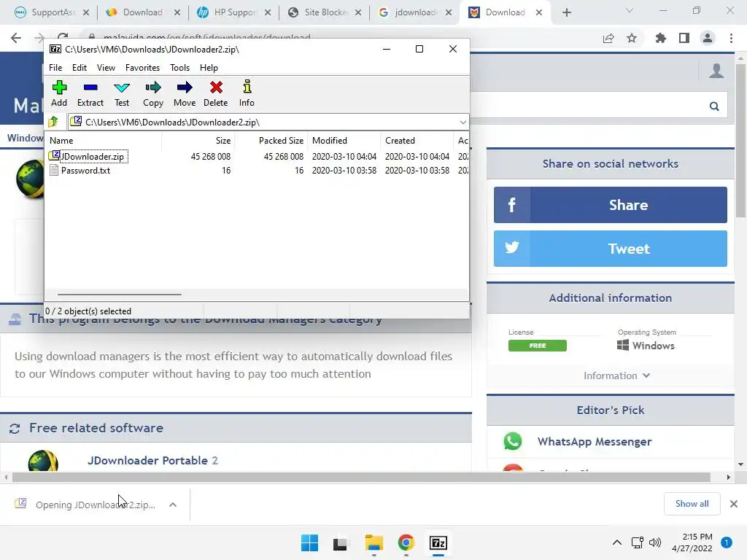747x560 pixels.
Task: Click the Facebook Share button
Action: tap(611, 205)
